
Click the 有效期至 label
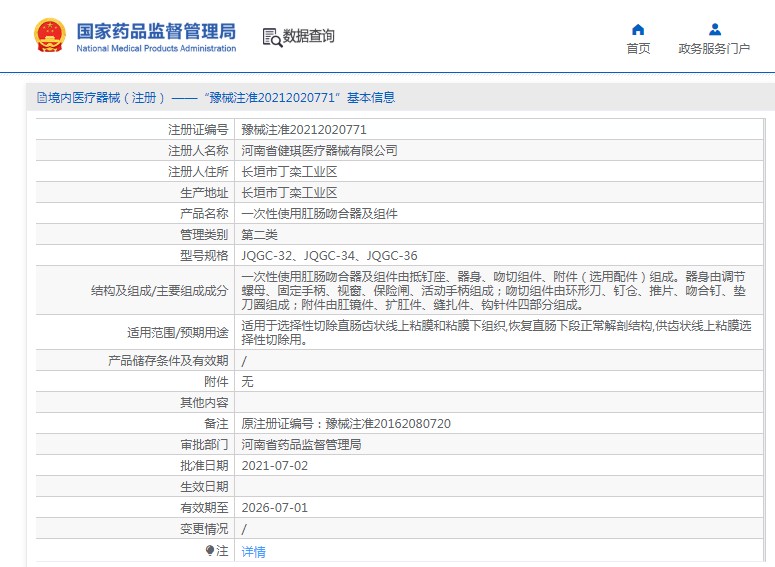(x=204, y=508)
